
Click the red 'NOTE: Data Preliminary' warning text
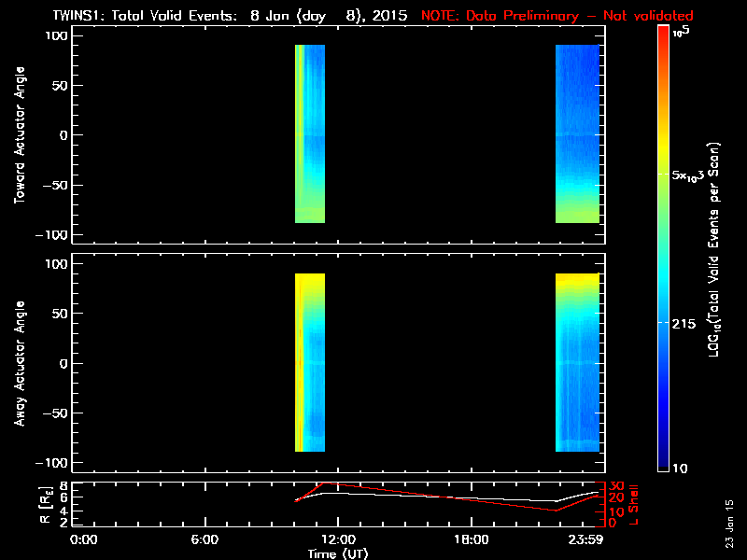pos(557,16)
